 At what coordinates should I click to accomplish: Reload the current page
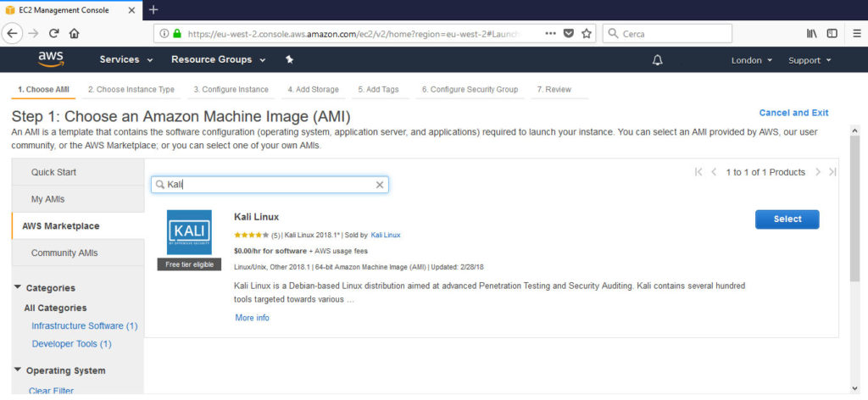click(53, 33)
